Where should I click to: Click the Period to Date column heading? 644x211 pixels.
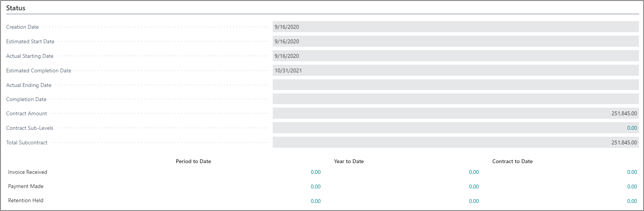[x=193, y=161]
